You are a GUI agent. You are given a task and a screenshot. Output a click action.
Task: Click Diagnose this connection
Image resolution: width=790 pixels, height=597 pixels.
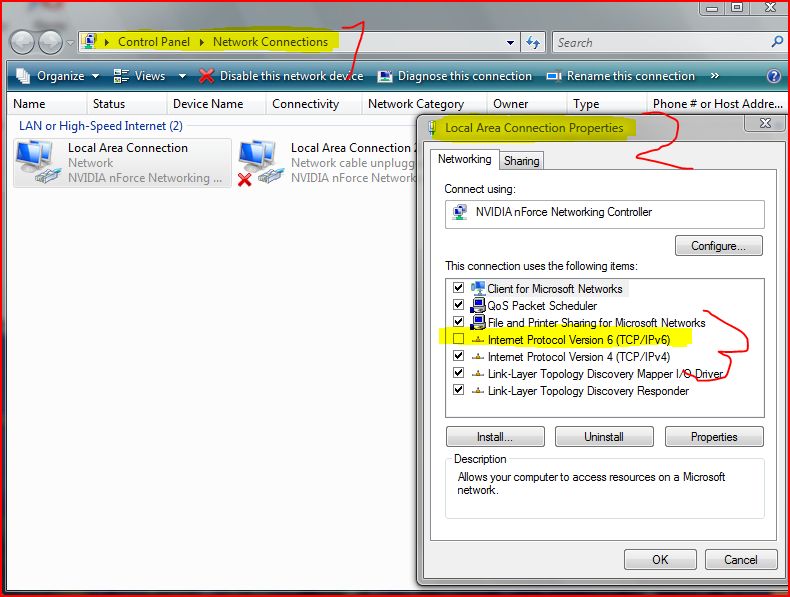(454, 76)
